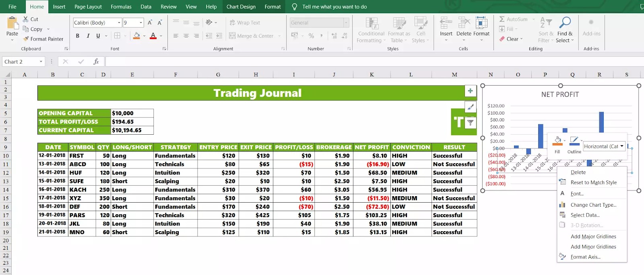Click the Font Color red A icon
This screenshot has height=275, width=644.
[x=153, y=36]
